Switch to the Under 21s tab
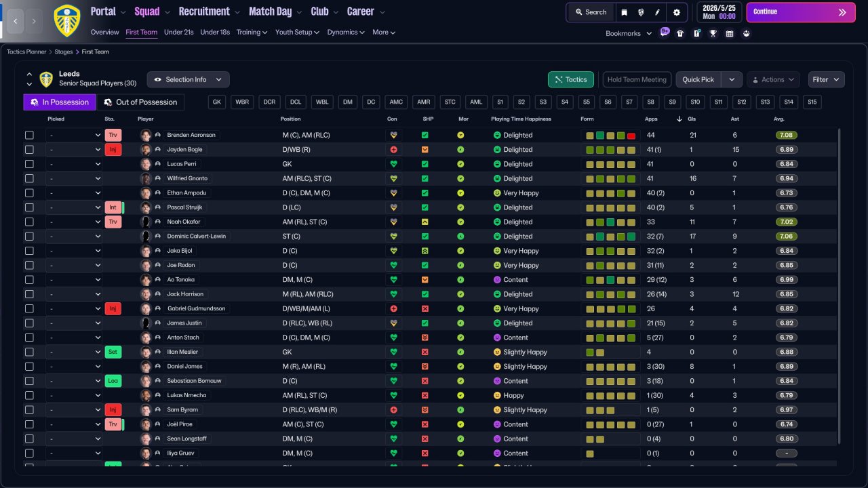This screenshot has height=488, width=868. pos(179,32)
